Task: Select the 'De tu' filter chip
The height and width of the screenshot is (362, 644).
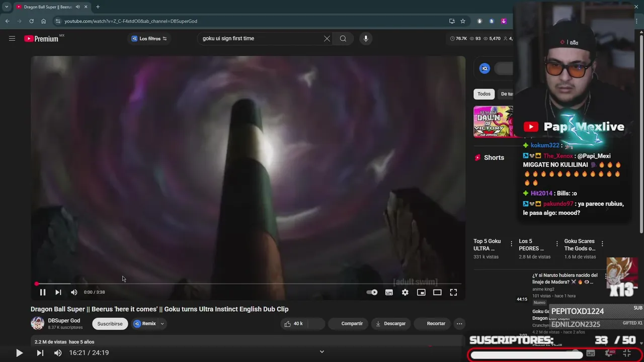Action: coord(506,94)
